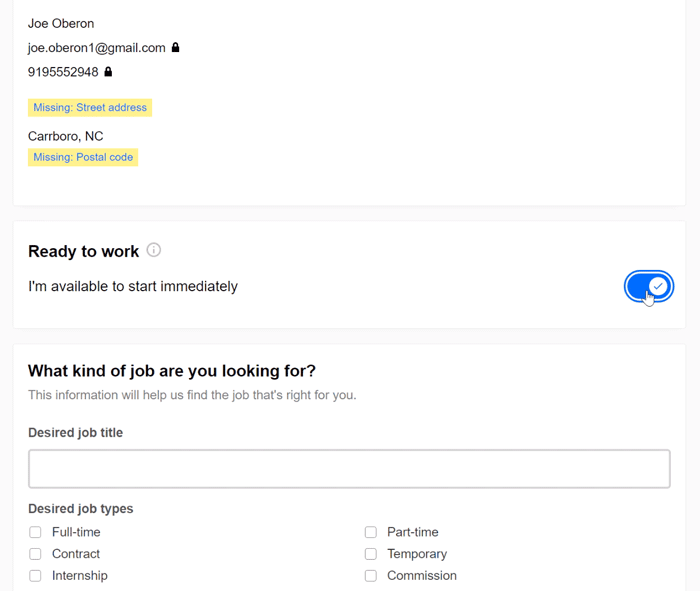Screen dimensions: 700x591
Task: Select the joe.oberon1@gmail.com email text
Action: click(96, 47)
